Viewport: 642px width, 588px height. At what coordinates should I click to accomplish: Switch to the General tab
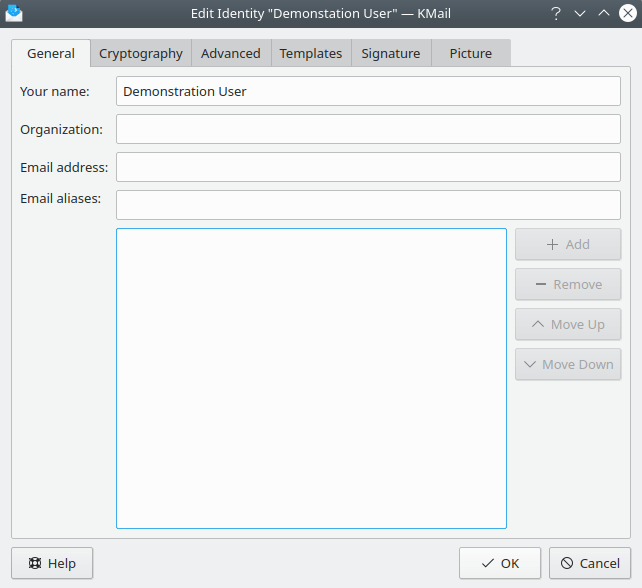51,53
